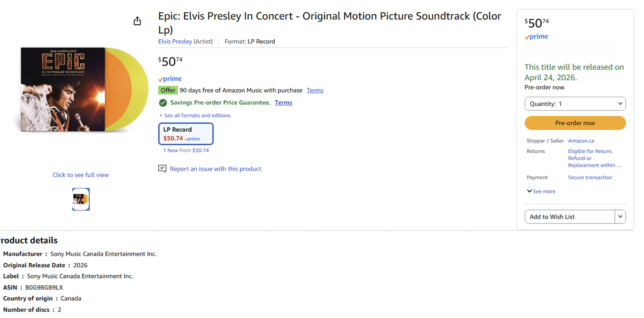Expand See more seller details
Viewport: 644px width, 318px height.
point(541,191)
